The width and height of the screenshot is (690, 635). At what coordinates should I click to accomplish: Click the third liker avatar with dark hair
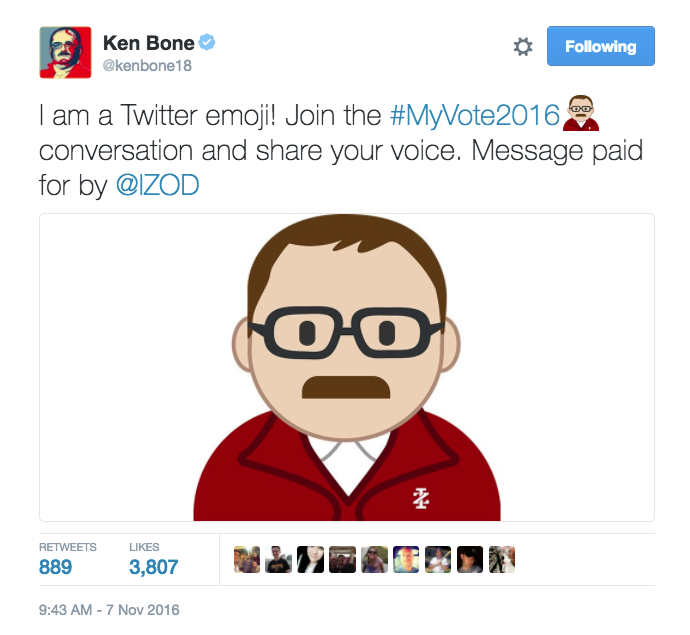click(x=310, y=559)
